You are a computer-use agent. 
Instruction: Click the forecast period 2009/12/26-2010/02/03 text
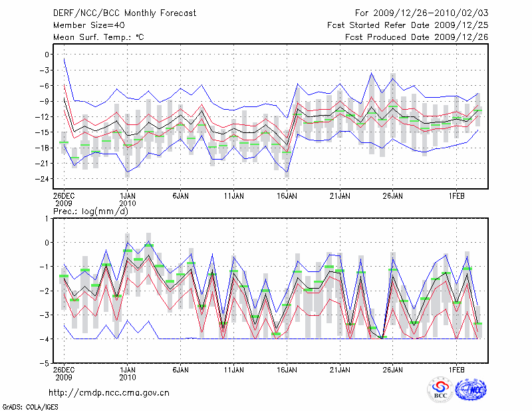(422, 13)
